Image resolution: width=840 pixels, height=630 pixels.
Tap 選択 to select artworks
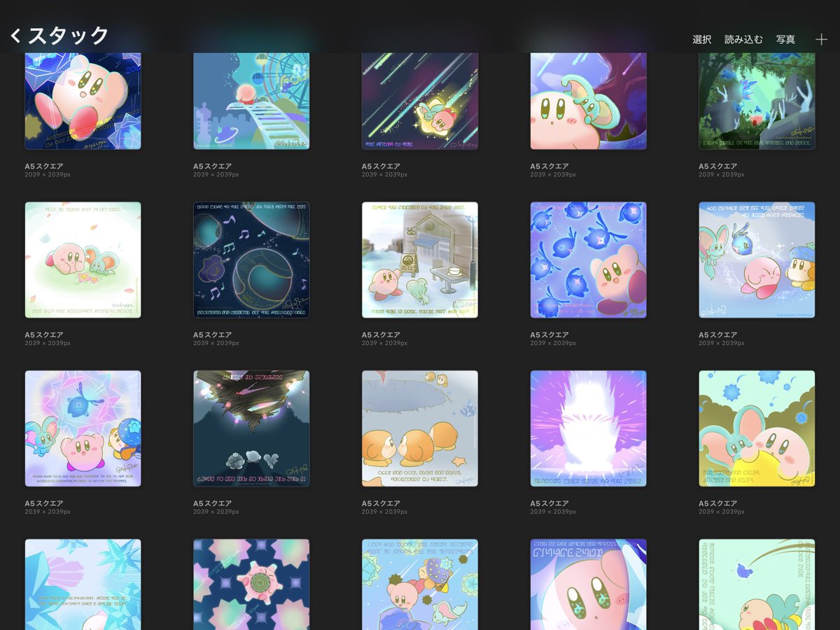tap(702, 40)
